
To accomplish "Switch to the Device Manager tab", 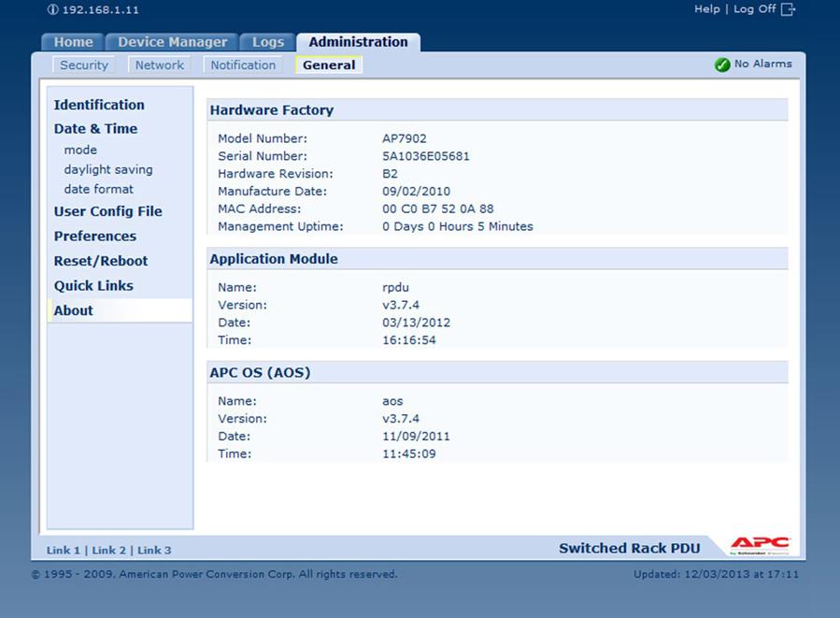I will point(172,42).
